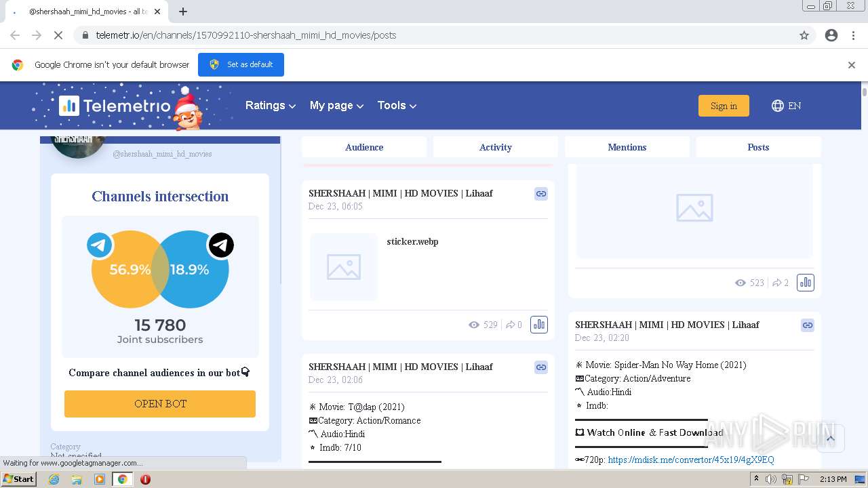This screenshot has height=488, width=868.
Task: Copy link of Dec 23, 06:05 post
Action: click(540, 194)
